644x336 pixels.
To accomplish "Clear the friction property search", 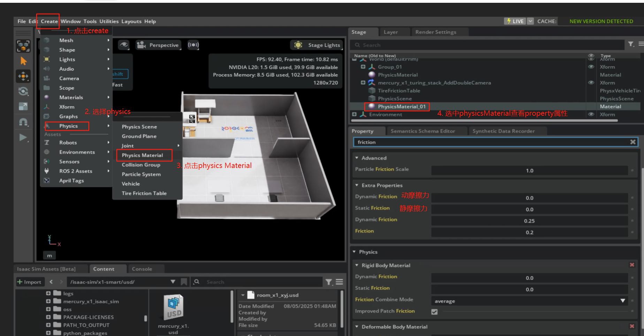I will pos(633,142).
